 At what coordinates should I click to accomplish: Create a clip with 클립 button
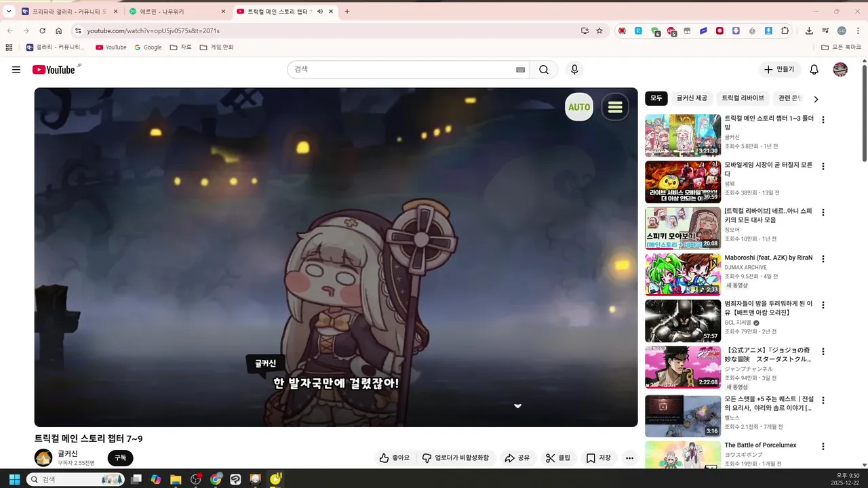557,458
